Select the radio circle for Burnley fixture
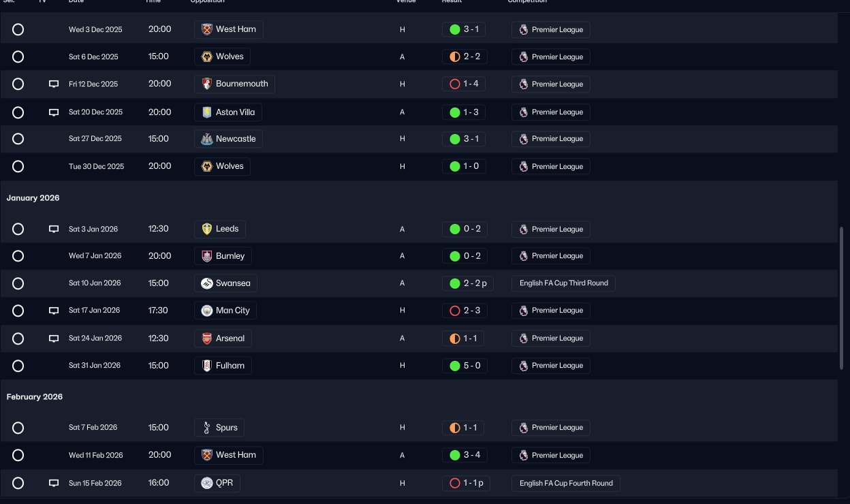Viewport: 850px width, 504px height. point(18,256)
